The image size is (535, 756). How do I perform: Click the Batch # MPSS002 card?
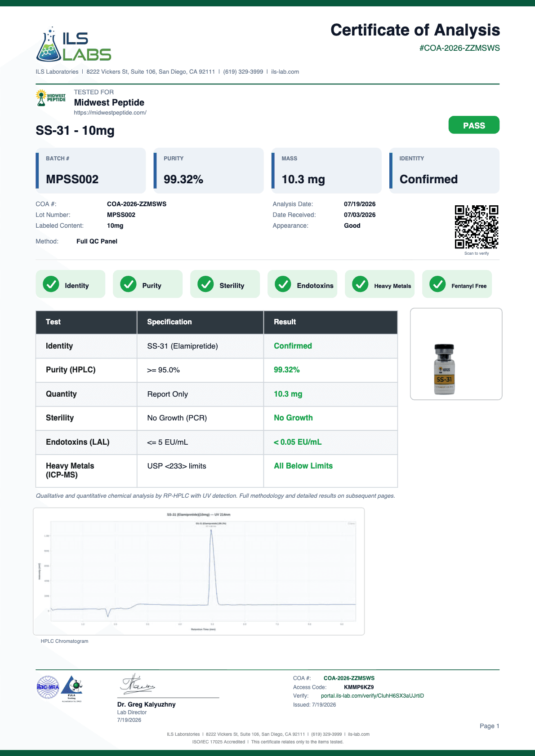[x=91, y=171]
